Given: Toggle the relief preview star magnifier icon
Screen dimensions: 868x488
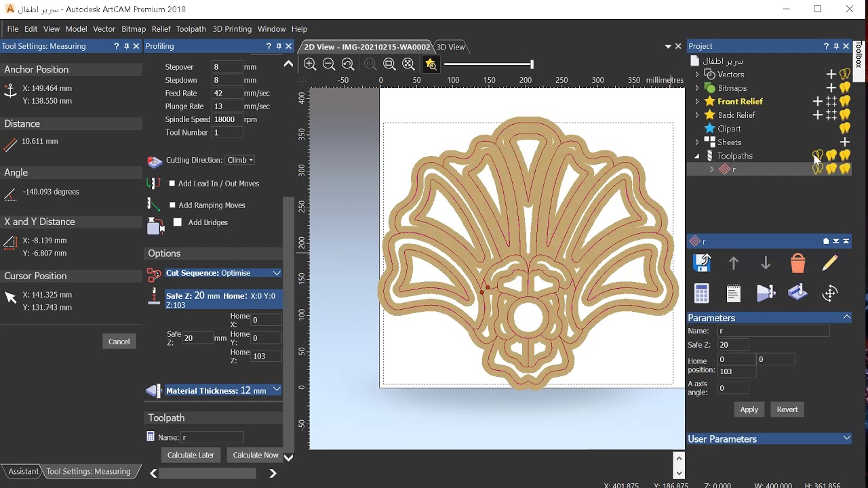Looking at the screenshot, I should click(x=431, y=64).
